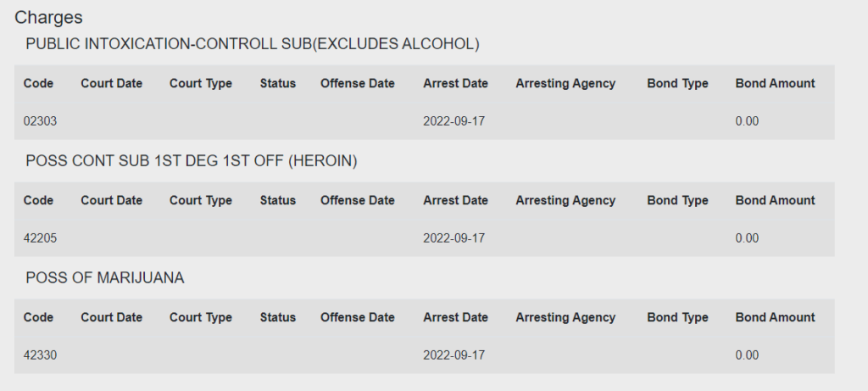
Task: Click bond amount 0.00 in public intoxication row
Action: [x=747, y=121]
